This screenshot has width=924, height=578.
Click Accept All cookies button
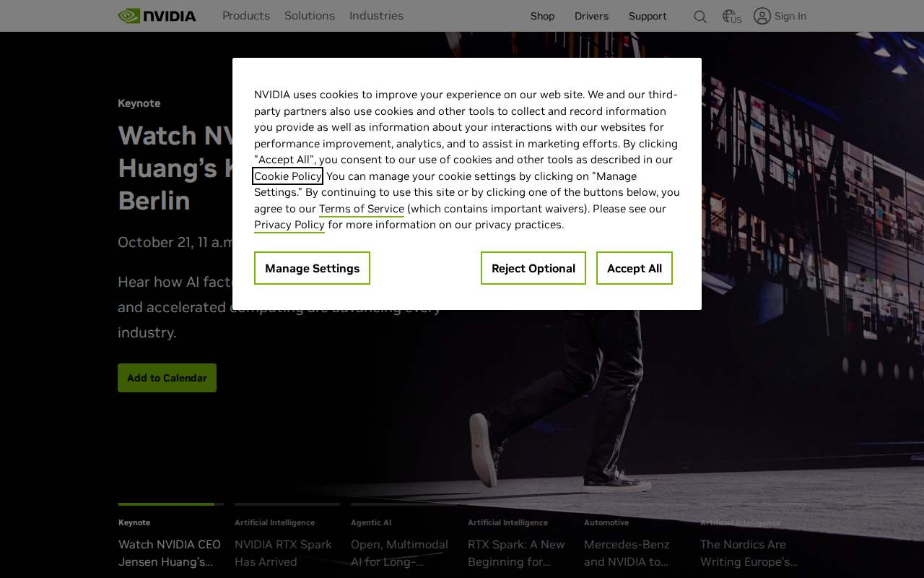(x=635, y=268)
